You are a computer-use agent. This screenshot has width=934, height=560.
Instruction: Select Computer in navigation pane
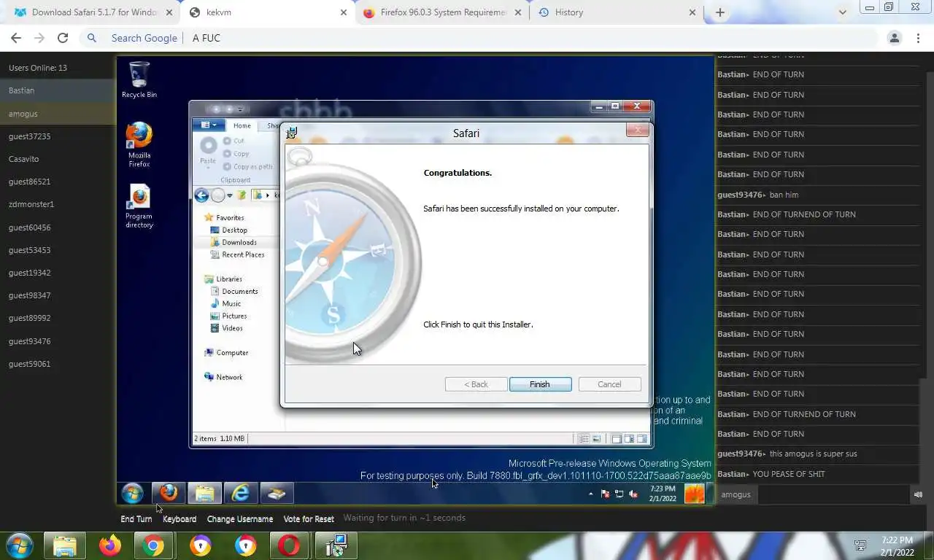[226, 352]
